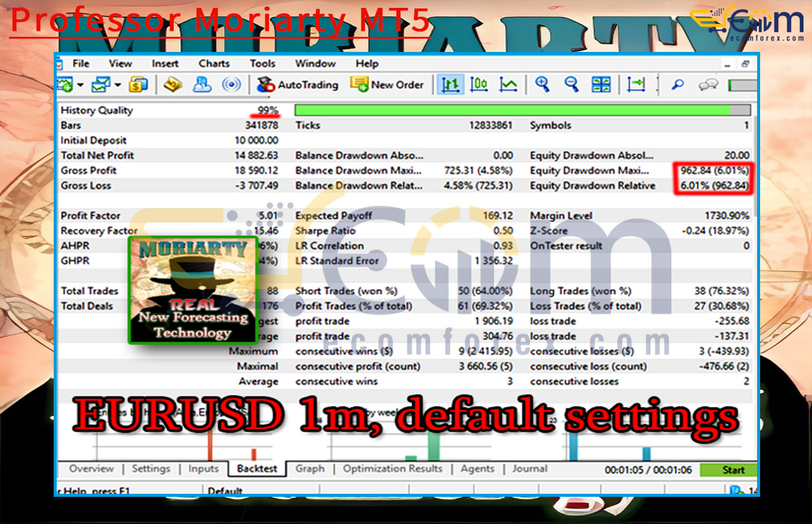
Task: Click the Loss Trades '27 (30.68%)' value
Action: pos(722,306)
